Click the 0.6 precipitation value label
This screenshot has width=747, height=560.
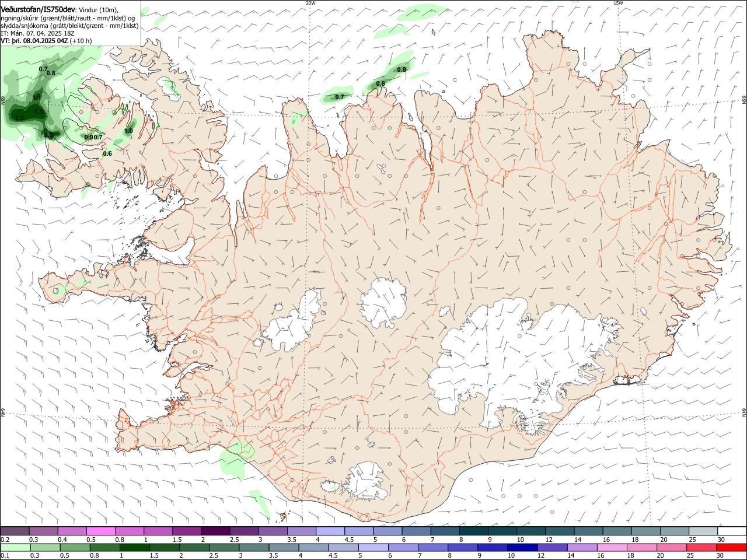107,153
